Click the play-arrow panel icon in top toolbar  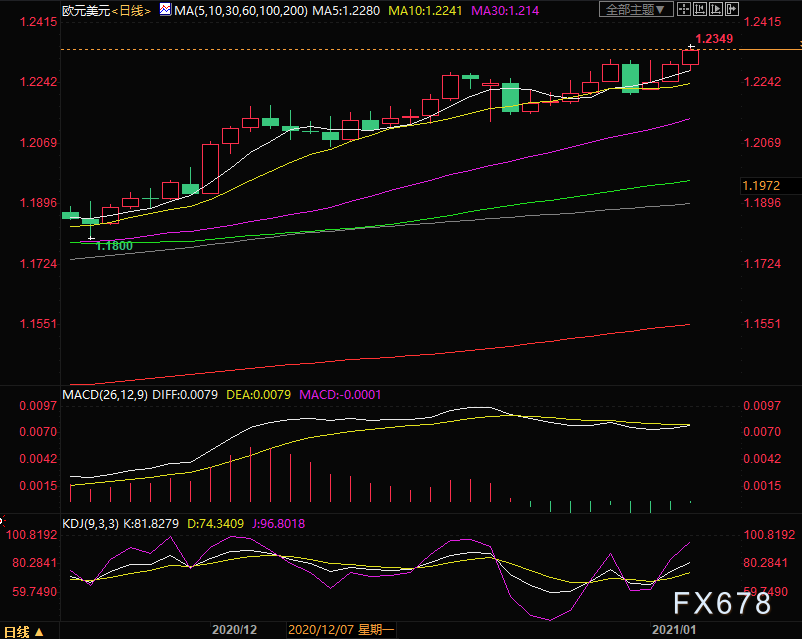715,9
